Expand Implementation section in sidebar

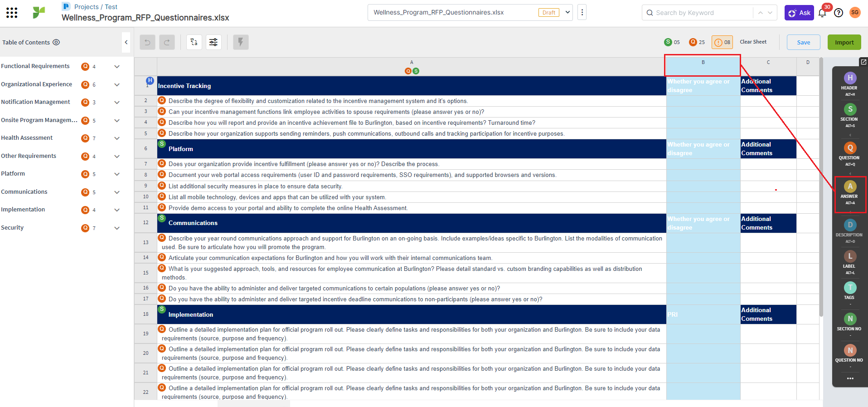point(117,210)
